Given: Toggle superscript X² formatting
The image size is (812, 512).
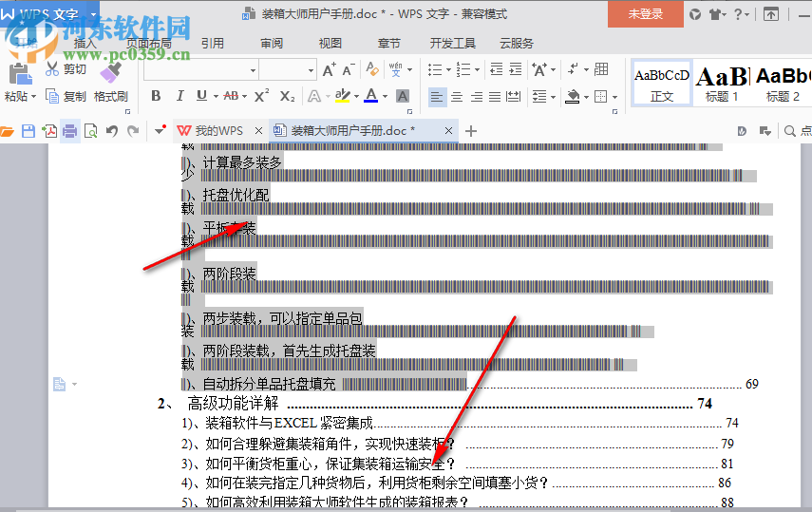Looking at the screenshot, I should click(x=261, y=96).
